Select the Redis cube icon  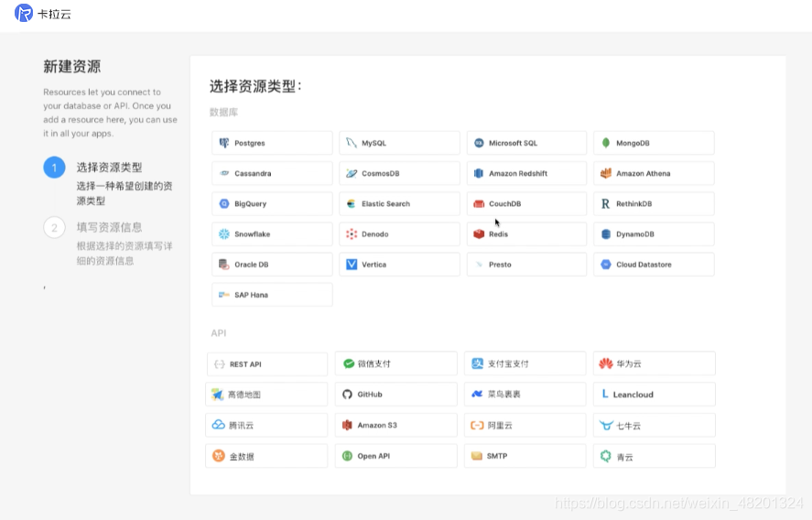click(x=479, y=234)
